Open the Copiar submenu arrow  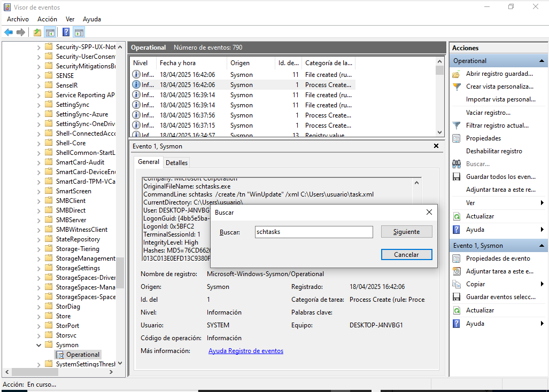(x=542, y=284)
